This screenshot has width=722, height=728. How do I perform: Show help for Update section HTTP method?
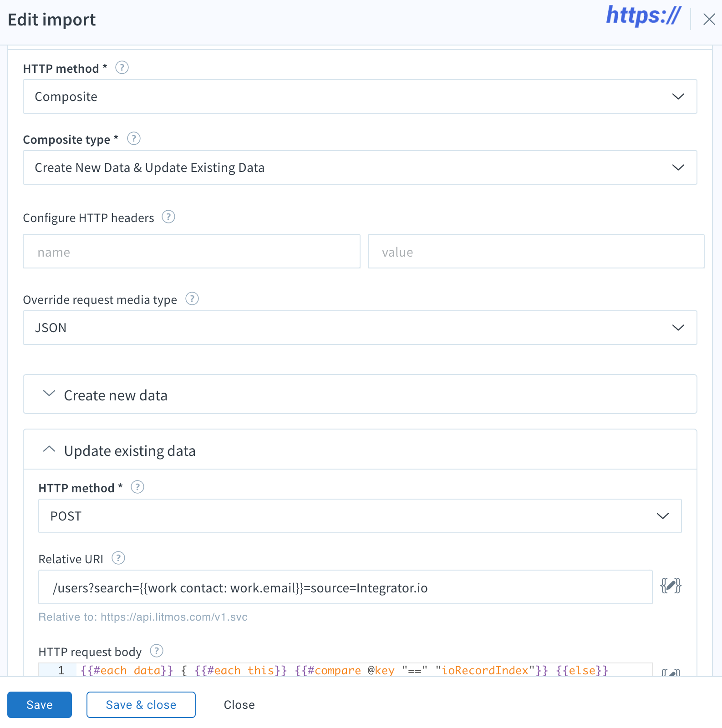(137, 487)
